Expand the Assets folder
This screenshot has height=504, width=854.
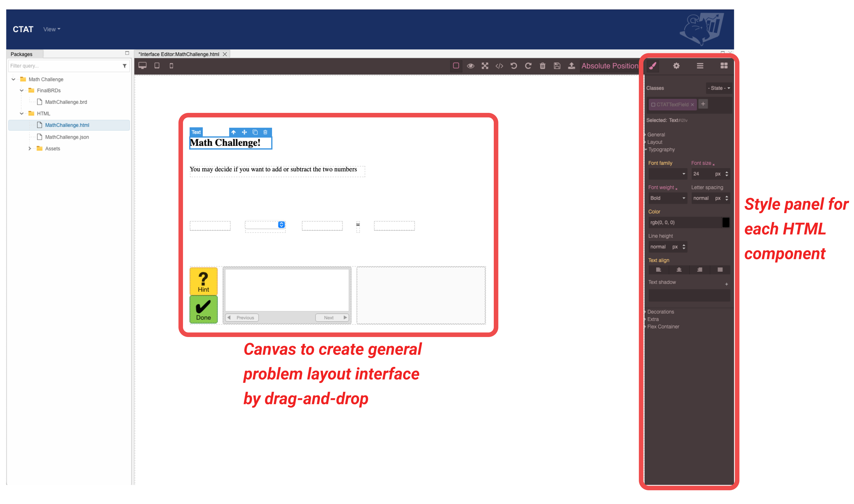tap(30, 148)
